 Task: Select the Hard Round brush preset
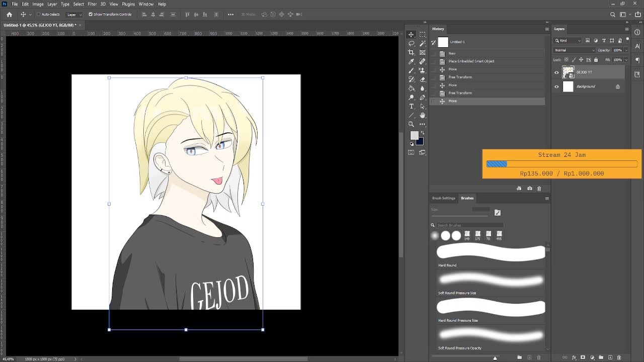coord(491,253)
